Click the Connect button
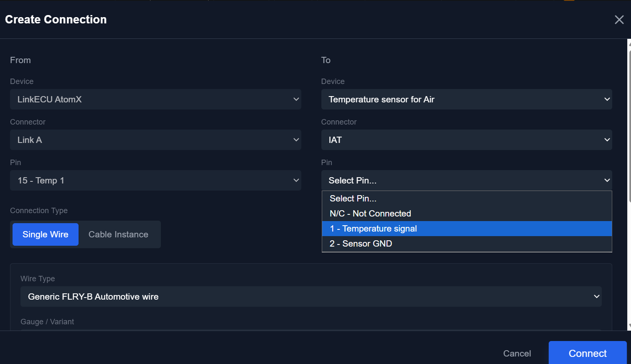Viewport: 631px width, 364px height. 588,354
